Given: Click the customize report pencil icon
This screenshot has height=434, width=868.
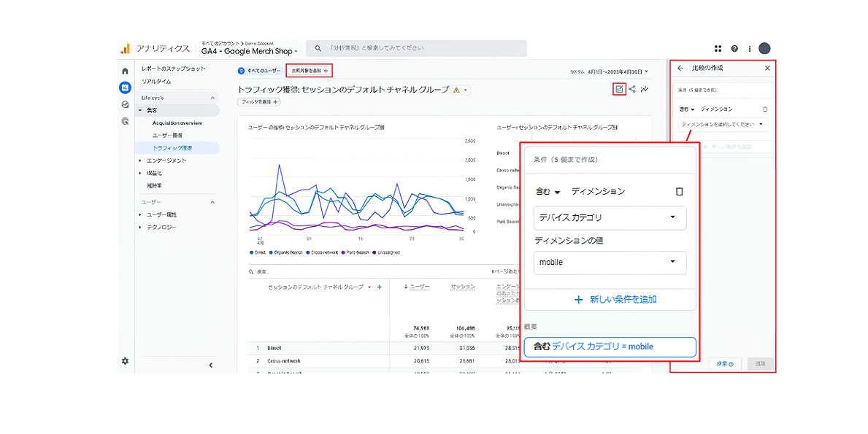Looking at the screenshot, I should tap(619, 89).
